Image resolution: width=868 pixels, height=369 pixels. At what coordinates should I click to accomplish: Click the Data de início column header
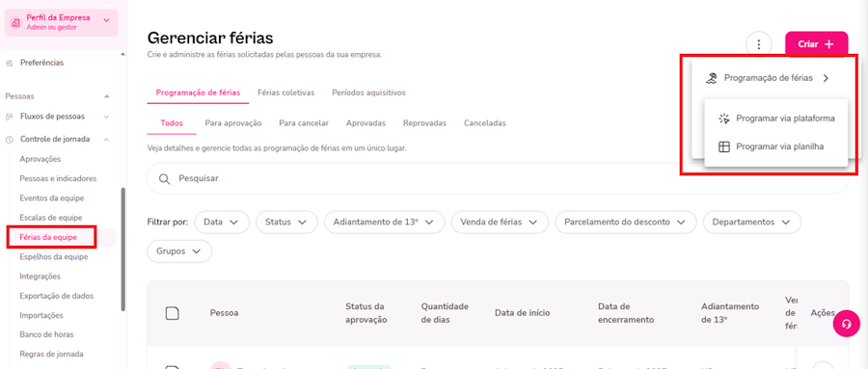pyautogui.click(x=523, y=313)
